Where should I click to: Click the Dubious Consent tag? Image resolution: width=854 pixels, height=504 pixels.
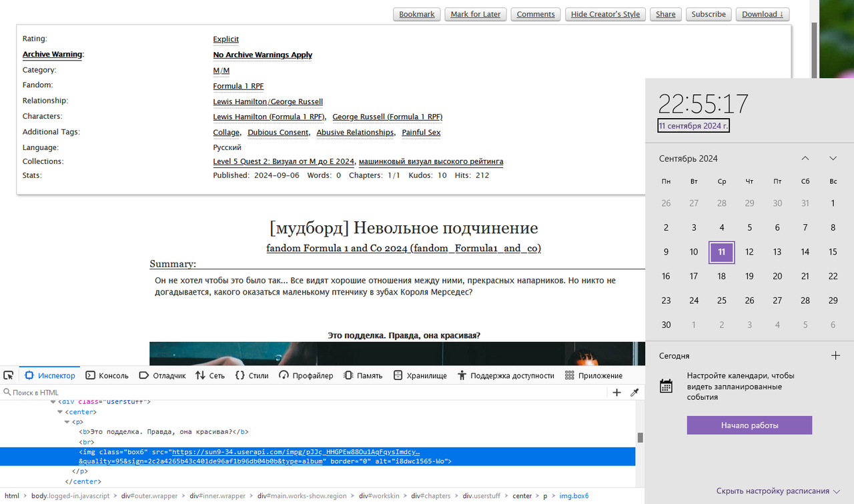tap(278, 132)
